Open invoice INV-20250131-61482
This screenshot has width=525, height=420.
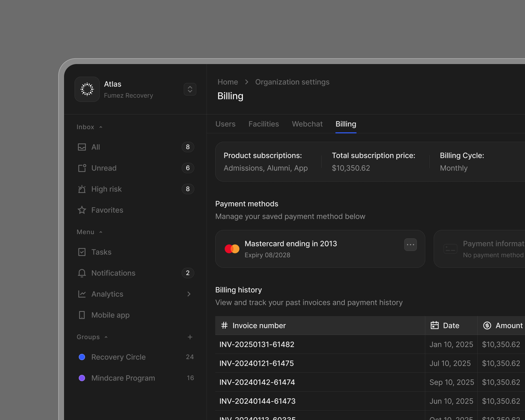pos(257,344)
